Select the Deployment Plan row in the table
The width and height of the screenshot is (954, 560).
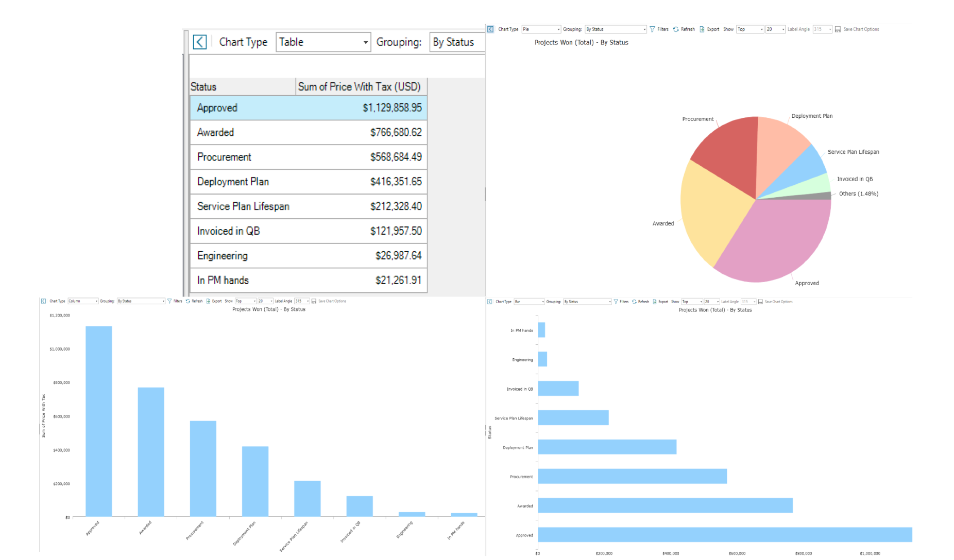[x=309, y=182]
